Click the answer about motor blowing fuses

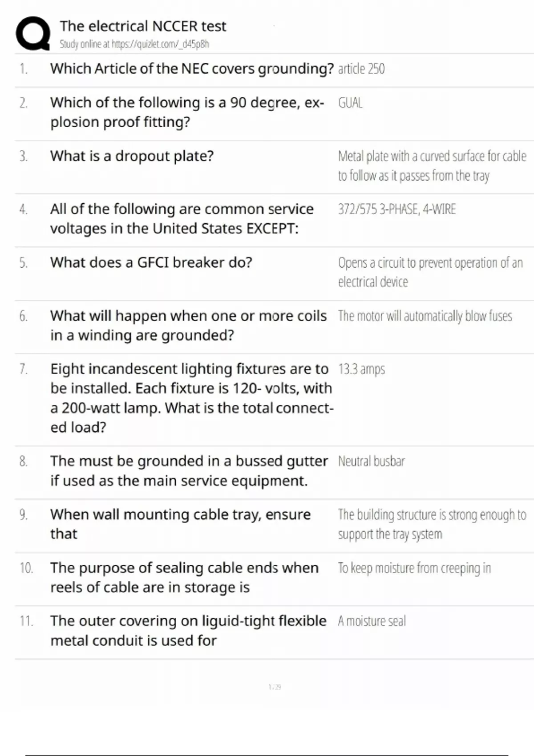point(425,316)
